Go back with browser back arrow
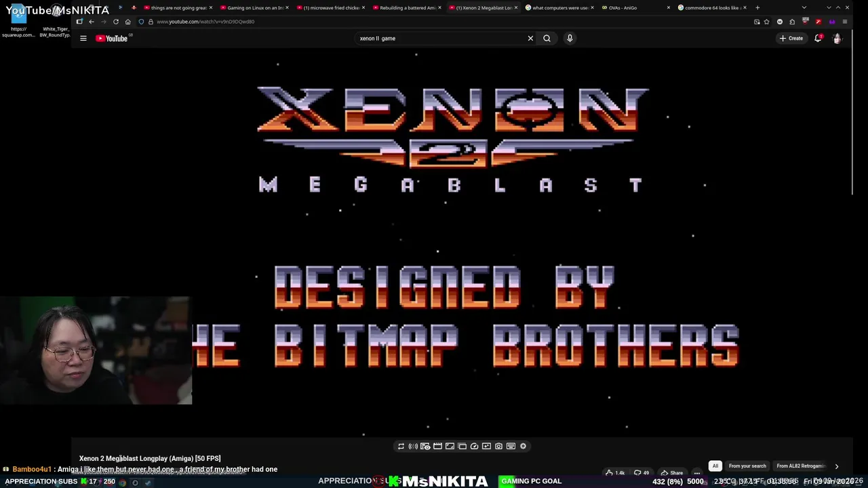 [x=91, y=22]
